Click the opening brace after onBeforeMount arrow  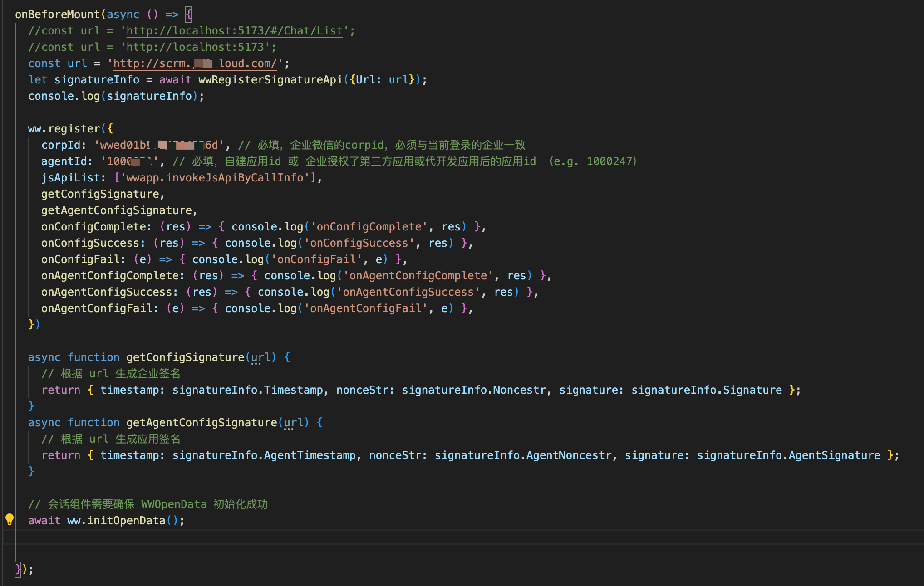click(x=188, y=15)
